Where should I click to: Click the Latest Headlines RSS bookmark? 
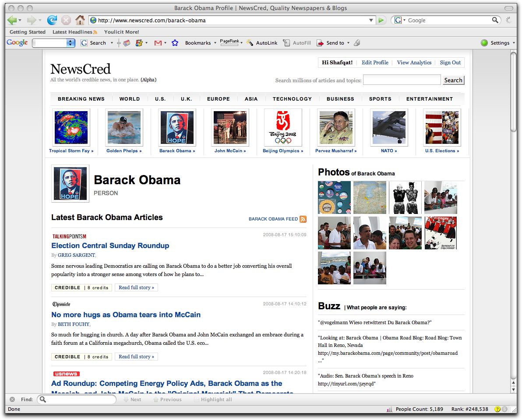pos(74,32)
